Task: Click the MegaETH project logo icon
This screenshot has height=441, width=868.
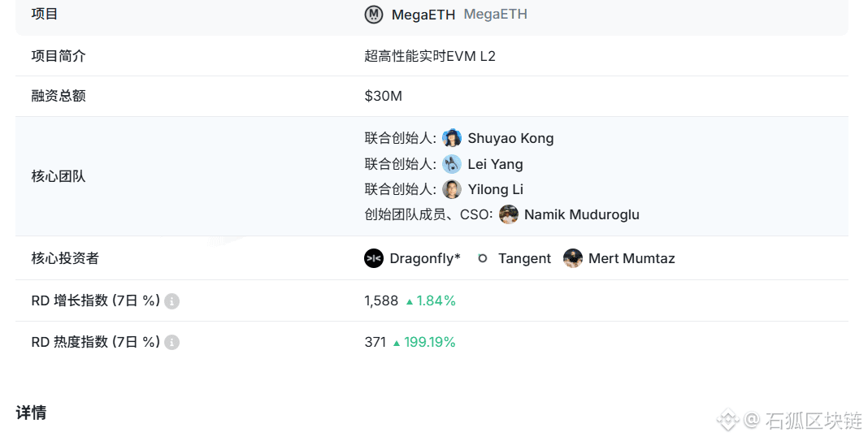Action: [x=374, y=15]
